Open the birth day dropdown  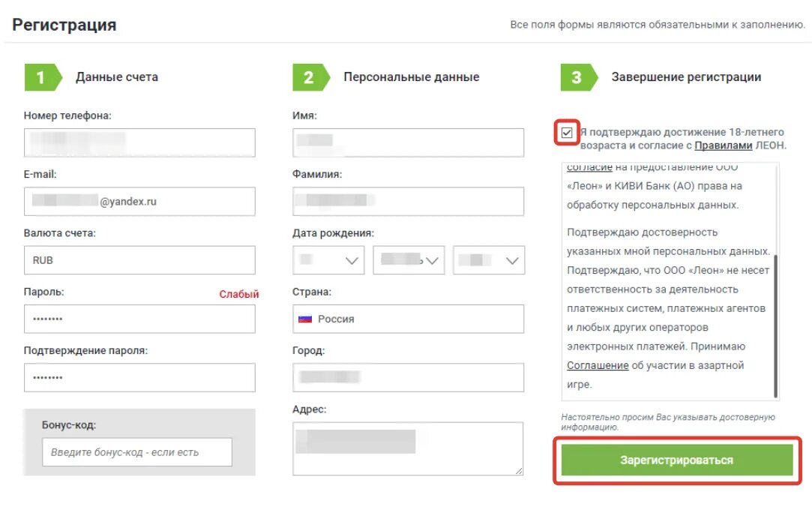click(328, 260)
